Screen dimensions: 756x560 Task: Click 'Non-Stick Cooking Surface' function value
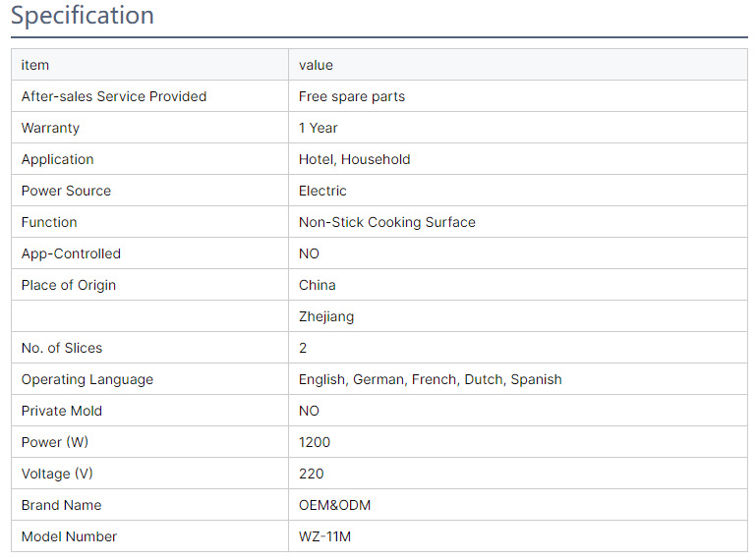pyautogui.click(x=386, y=222)
